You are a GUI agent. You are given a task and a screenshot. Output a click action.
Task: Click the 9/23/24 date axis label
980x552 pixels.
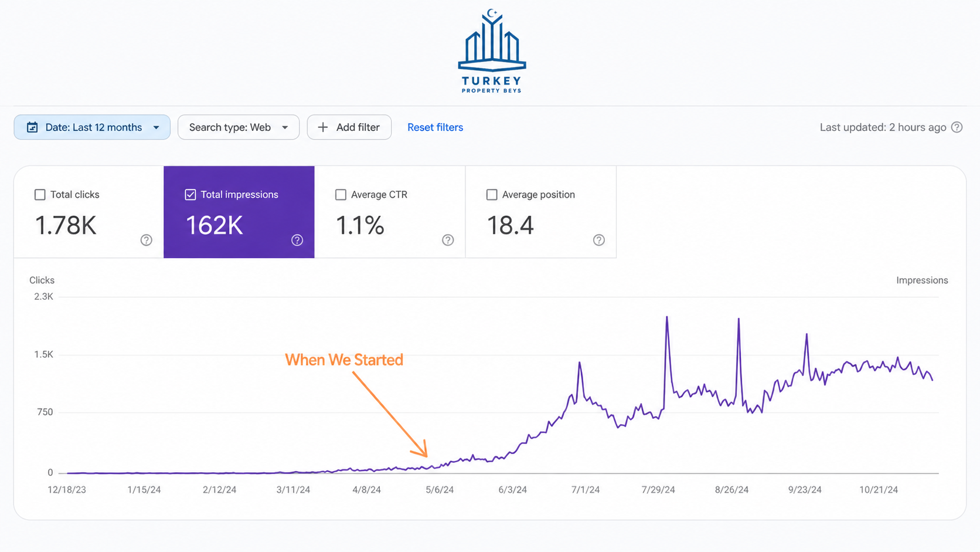[x=805, y=490]
